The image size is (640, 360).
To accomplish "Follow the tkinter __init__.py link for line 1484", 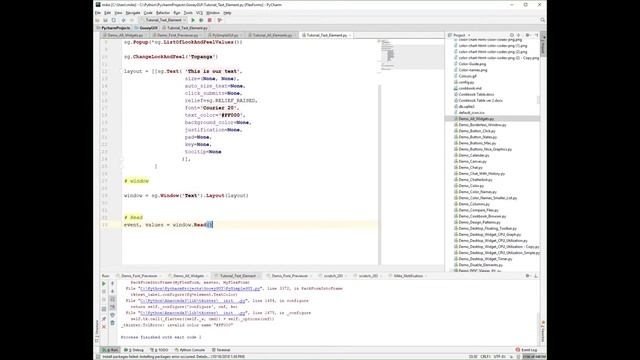I will pyautogui.click(x=193, y=301).
